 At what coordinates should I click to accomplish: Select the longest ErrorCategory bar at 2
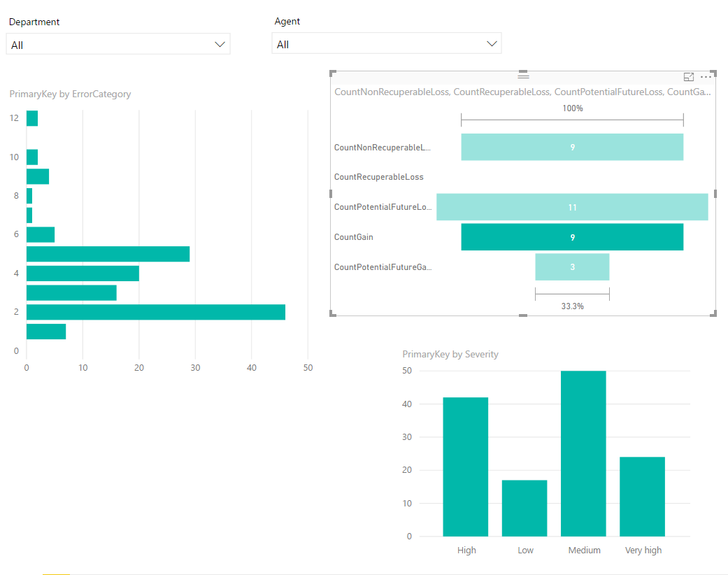[x=156, y=312]
